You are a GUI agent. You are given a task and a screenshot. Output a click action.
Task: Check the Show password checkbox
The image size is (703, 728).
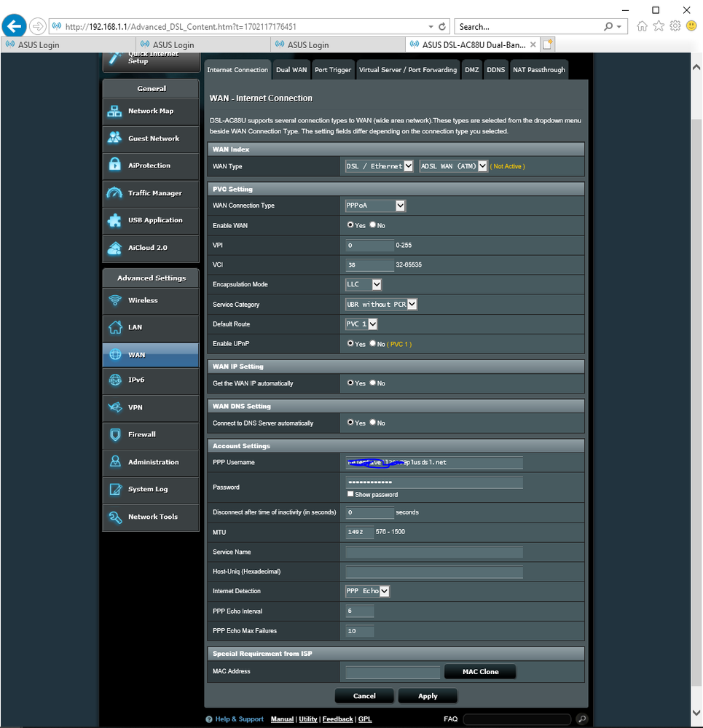tap(350, 494)
